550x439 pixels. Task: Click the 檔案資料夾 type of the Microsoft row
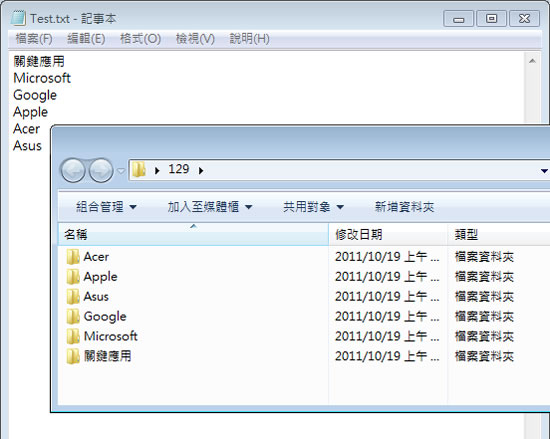[x=484, y=337]
